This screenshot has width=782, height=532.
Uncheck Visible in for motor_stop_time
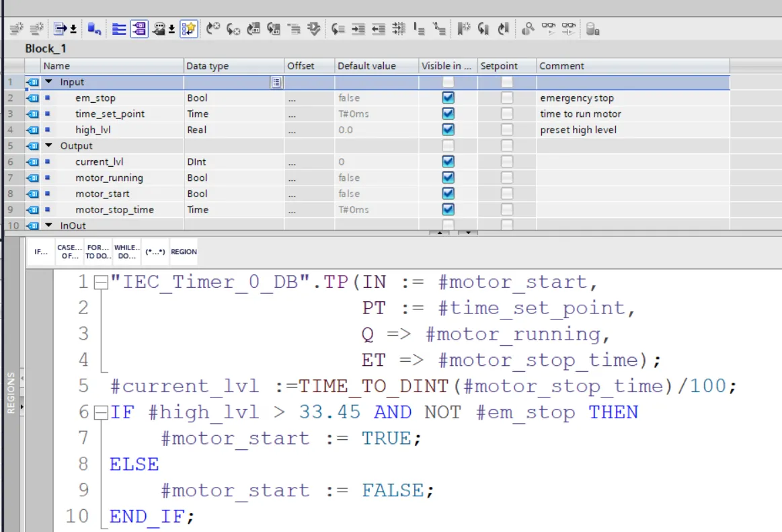[x=448, y=210]
